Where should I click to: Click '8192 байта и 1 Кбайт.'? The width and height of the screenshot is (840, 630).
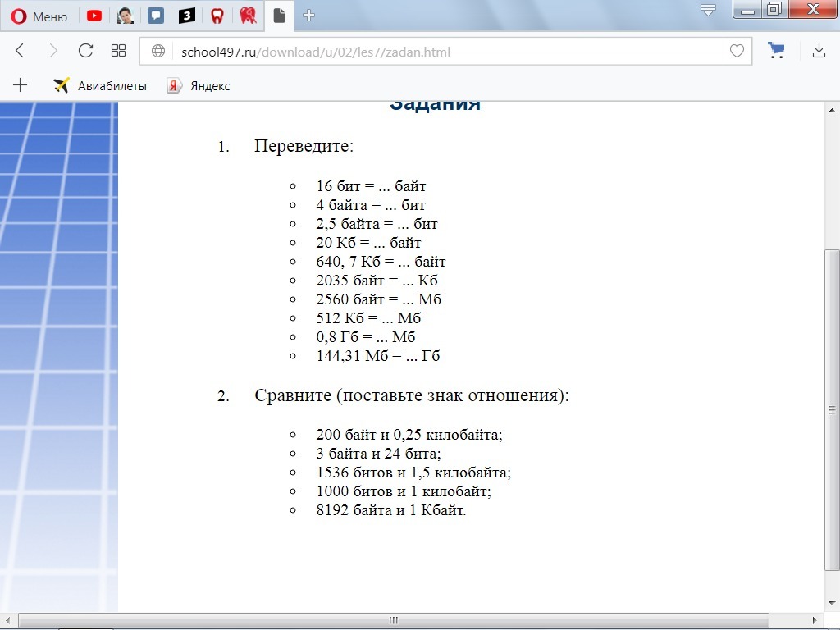click(391, 510)
